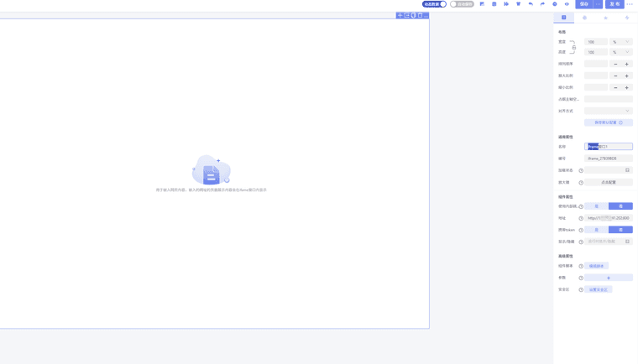Screen dimensions: 638x364
Task: Click the eye preview icon in toolbar
Action: (567, 4)
